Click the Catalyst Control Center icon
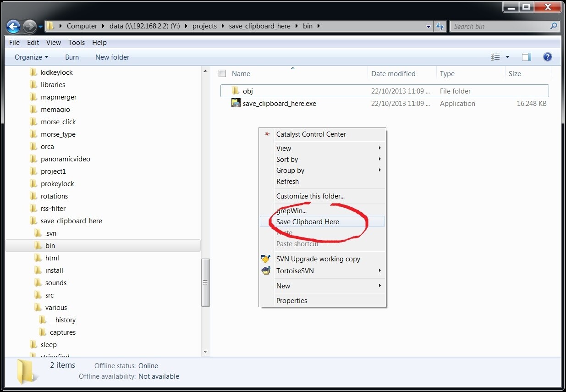 (267, 134)
